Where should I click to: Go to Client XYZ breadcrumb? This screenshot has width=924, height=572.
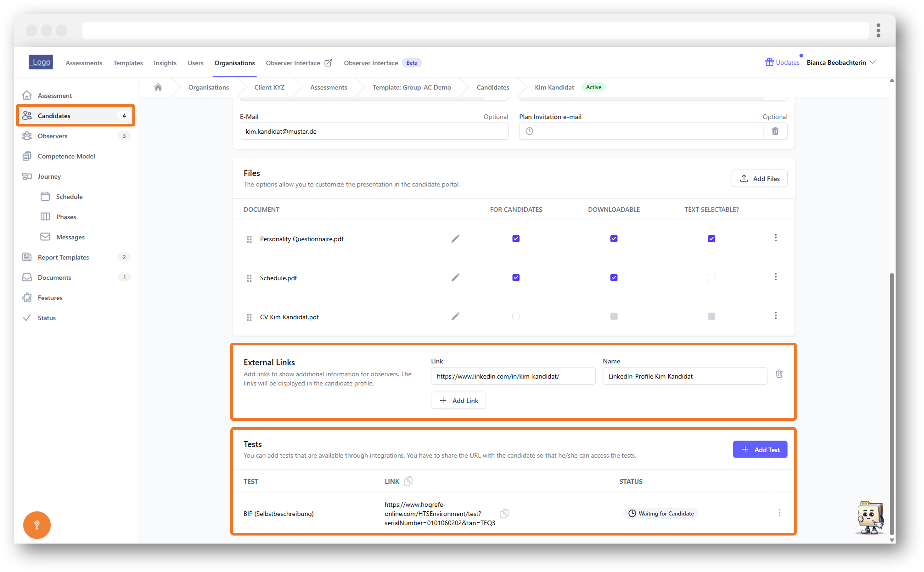(x=269, y=87)
